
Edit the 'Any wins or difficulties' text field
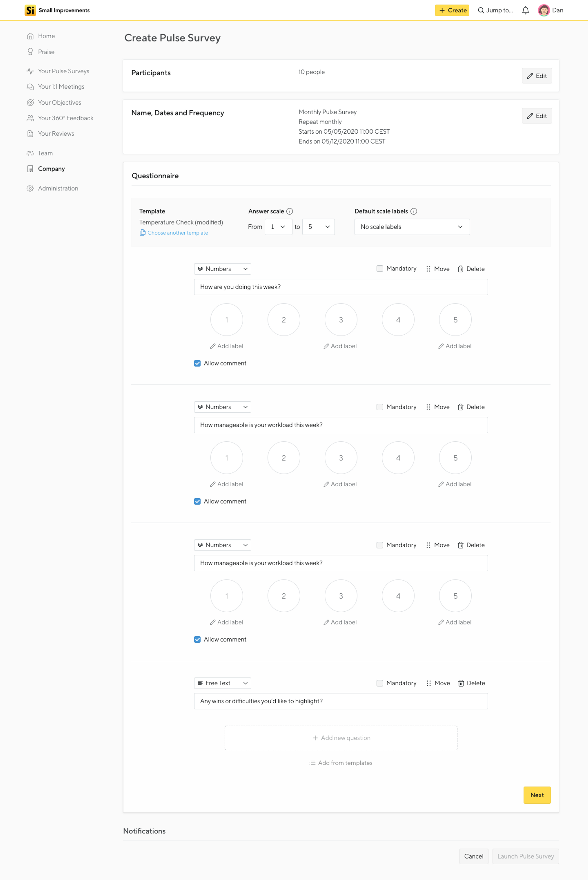(x=341, y=701)
